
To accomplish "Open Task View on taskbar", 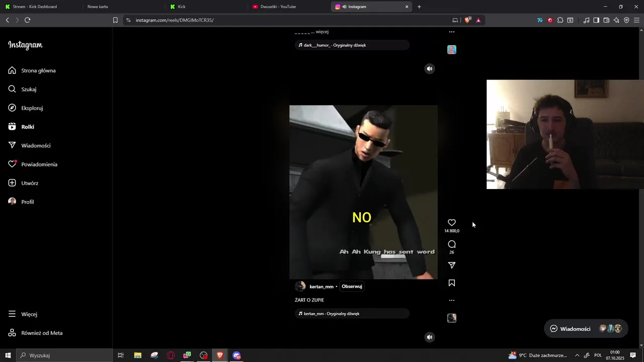I will point(121,355).
